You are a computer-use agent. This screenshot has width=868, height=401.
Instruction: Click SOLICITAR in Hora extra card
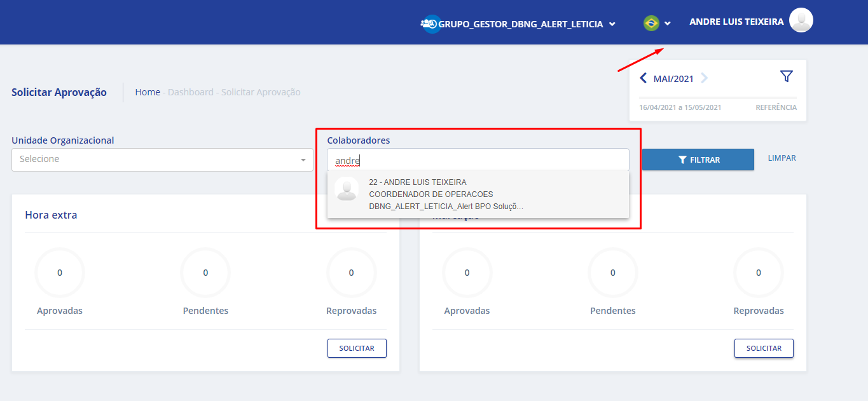coord(356,348)
